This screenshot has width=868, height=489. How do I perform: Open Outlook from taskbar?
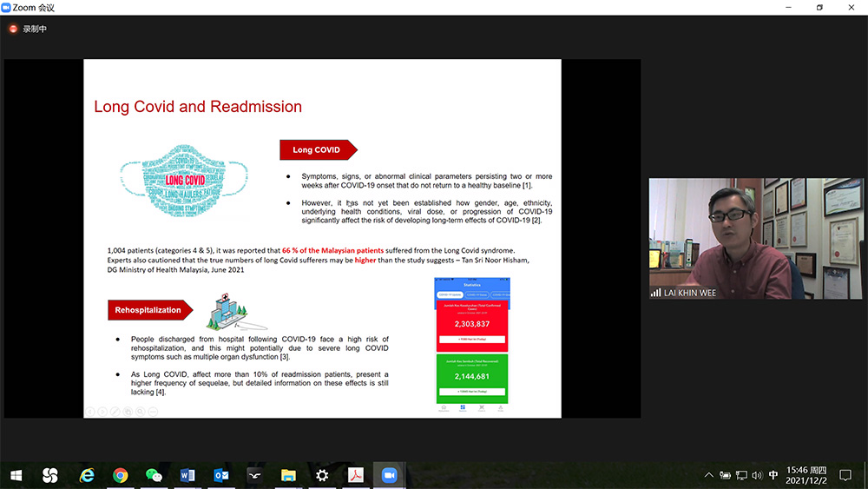221,475
